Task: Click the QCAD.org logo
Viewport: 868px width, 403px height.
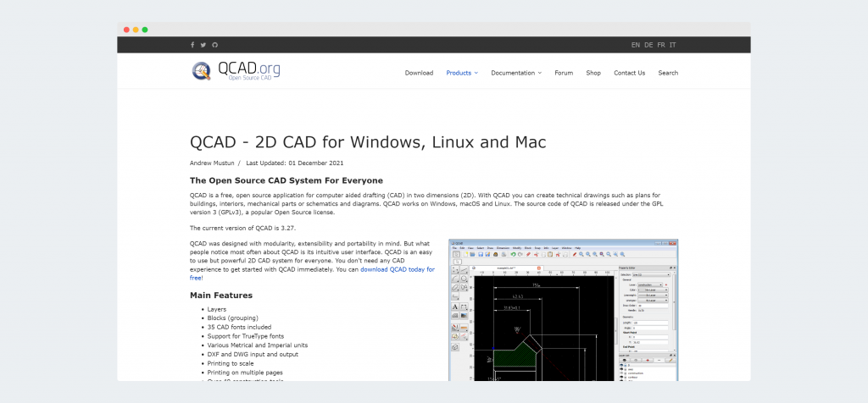Action: [236, 71]
